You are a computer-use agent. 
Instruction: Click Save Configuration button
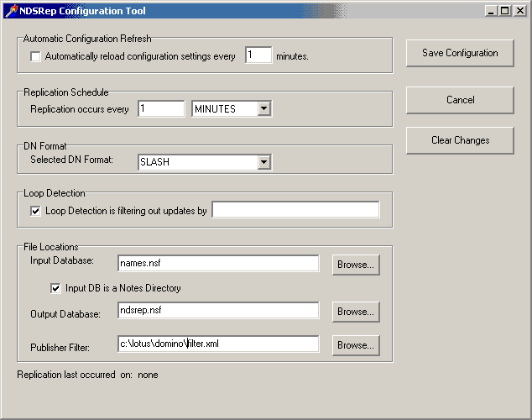pyautogui.click(x=460, y=53)
